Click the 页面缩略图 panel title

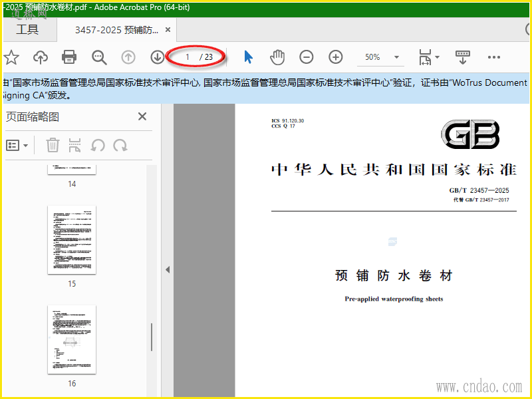33,117
